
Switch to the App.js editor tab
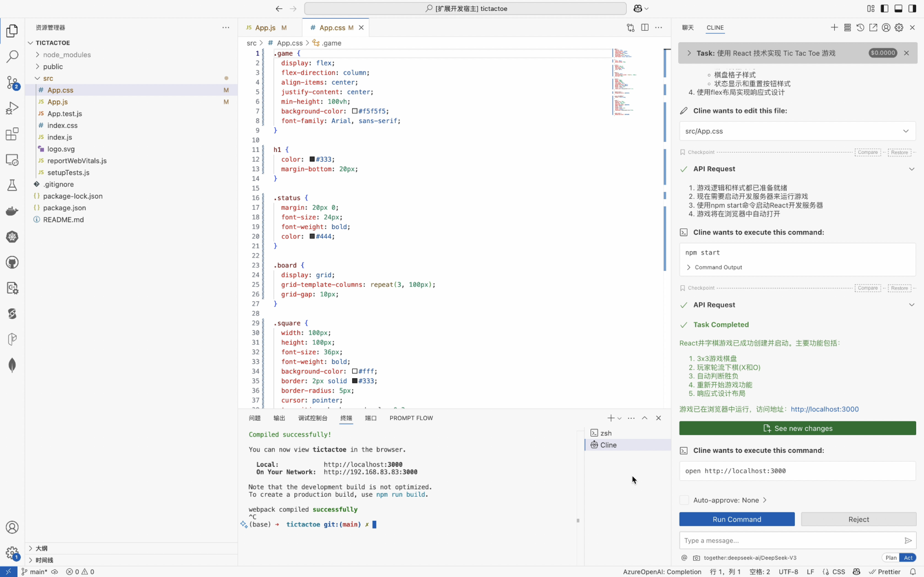tap(265, 28)
